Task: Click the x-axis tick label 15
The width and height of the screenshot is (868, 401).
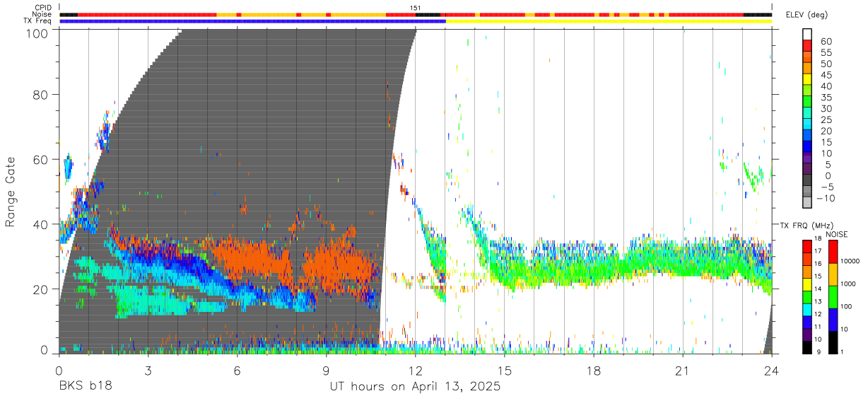Action: tap(505, 371)
